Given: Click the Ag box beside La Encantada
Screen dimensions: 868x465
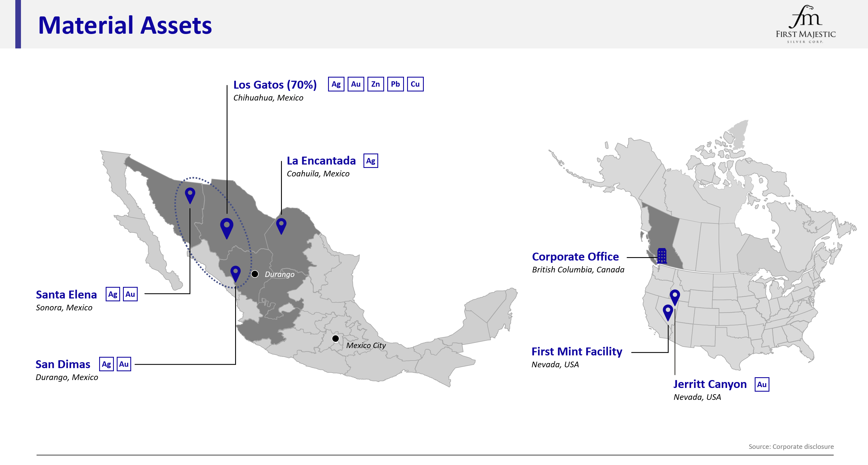Looking at the screenshot, I should 371,161.
